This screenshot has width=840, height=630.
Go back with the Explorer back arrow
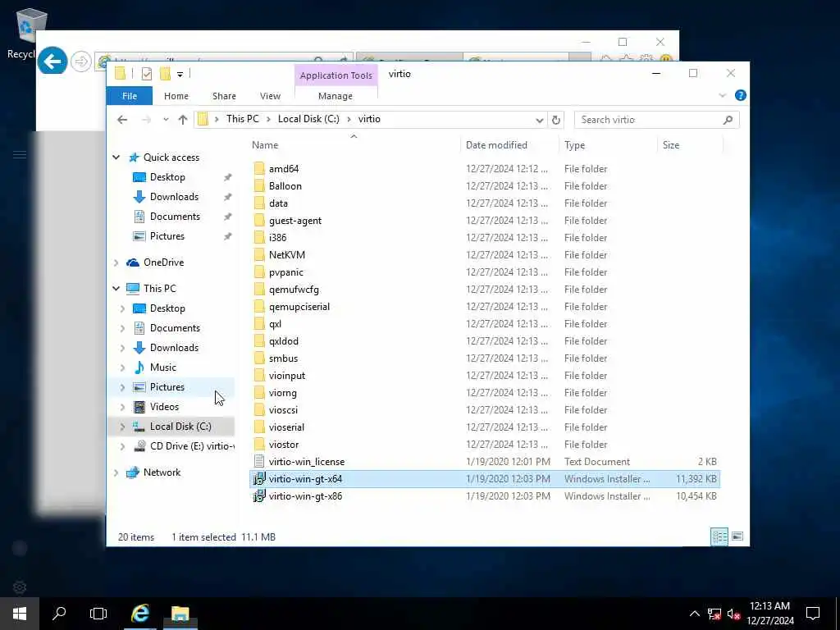coord(122,120)
